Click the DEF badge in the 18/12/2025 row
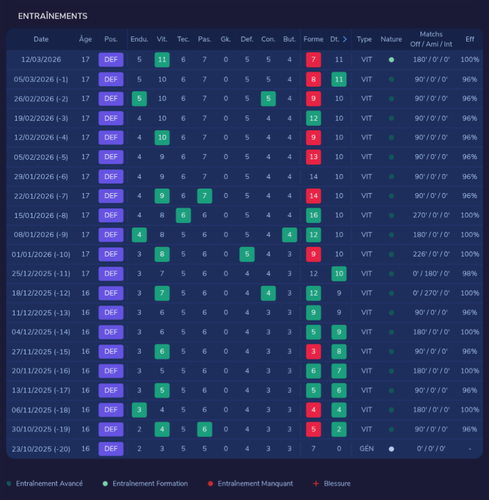The image size is (489, 500). coord(111,293)
